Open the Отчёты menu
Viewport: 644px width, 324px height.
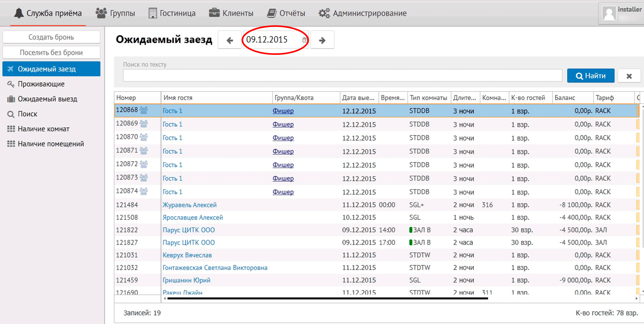(x=286, y=13)
